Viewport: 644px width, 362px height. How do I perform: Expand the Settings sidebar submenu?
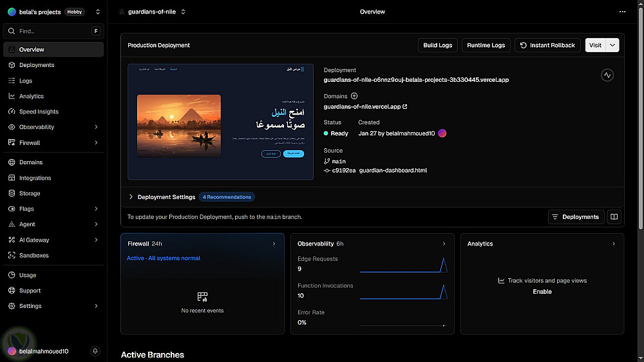pos(96,306)
